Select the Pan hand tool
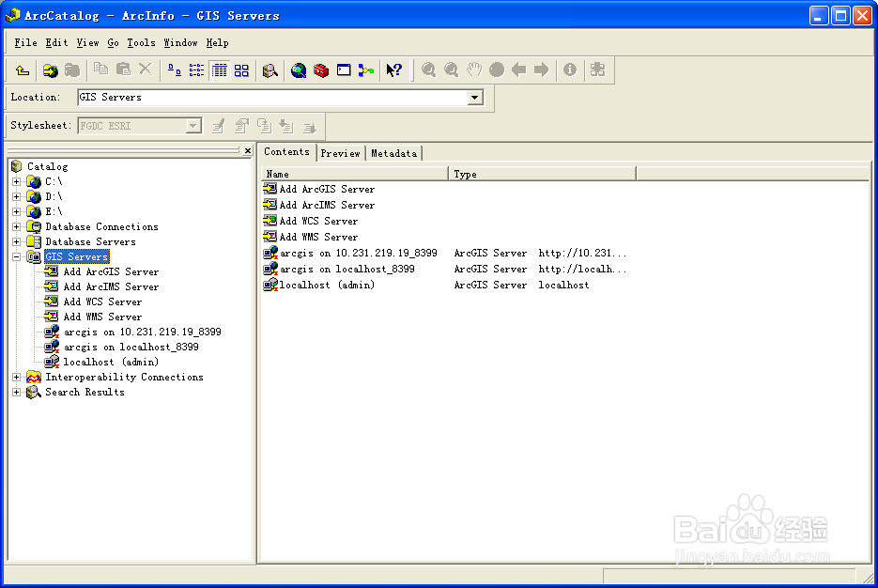878x588 pixels. click(x=473, y=70)
